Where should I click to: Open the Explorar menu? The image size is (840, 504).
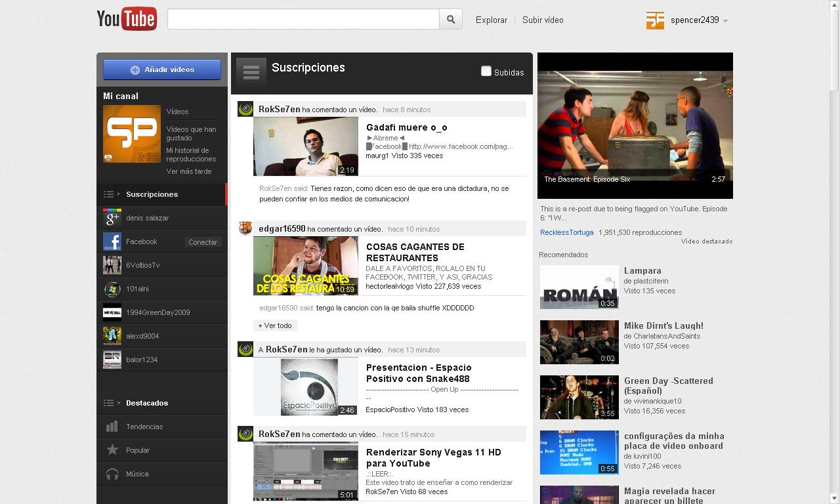[x=491, y=20]
